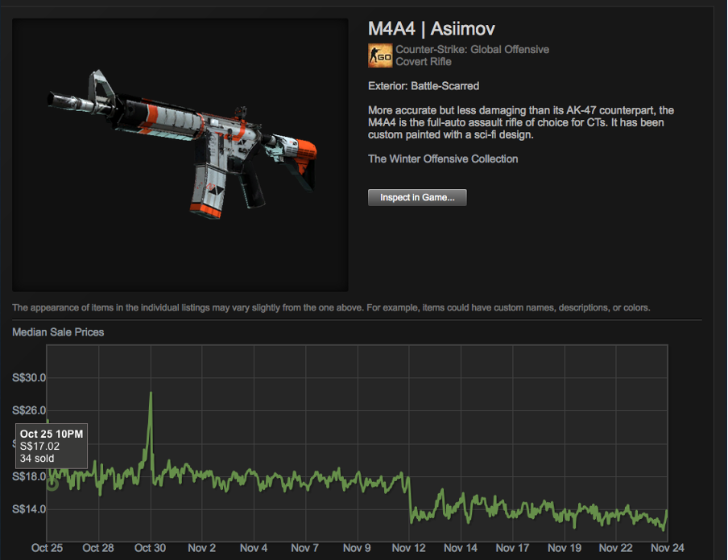Image resolution: width=728 pixels, height=560 pixels.
Task: Click the Nov 12 date axis label
Action: 408,548
